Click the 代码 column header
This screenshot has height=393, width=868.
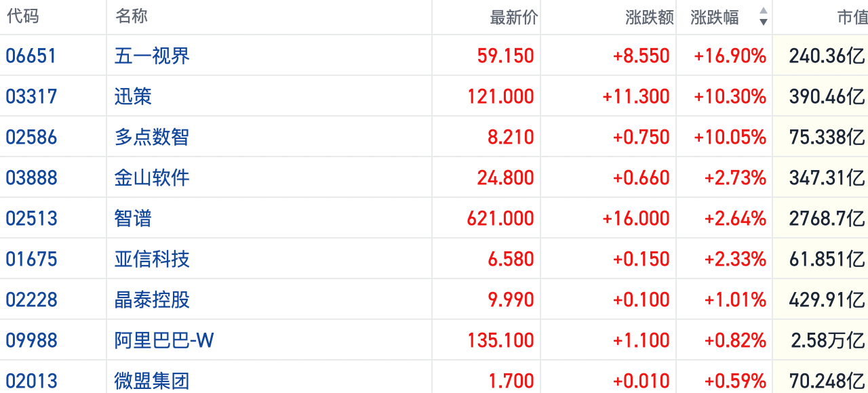click(23, 16)
